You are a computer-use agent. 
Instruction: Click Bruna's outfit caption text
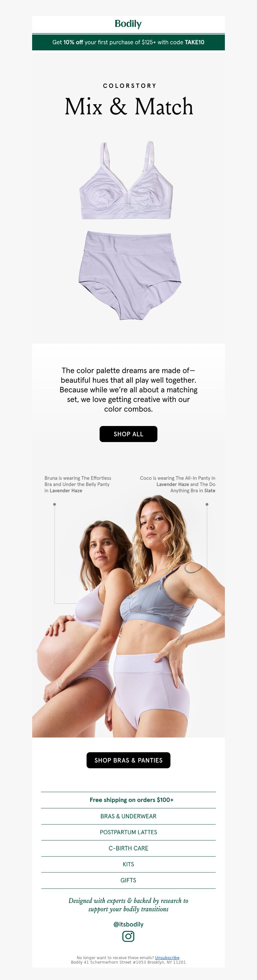78,484
